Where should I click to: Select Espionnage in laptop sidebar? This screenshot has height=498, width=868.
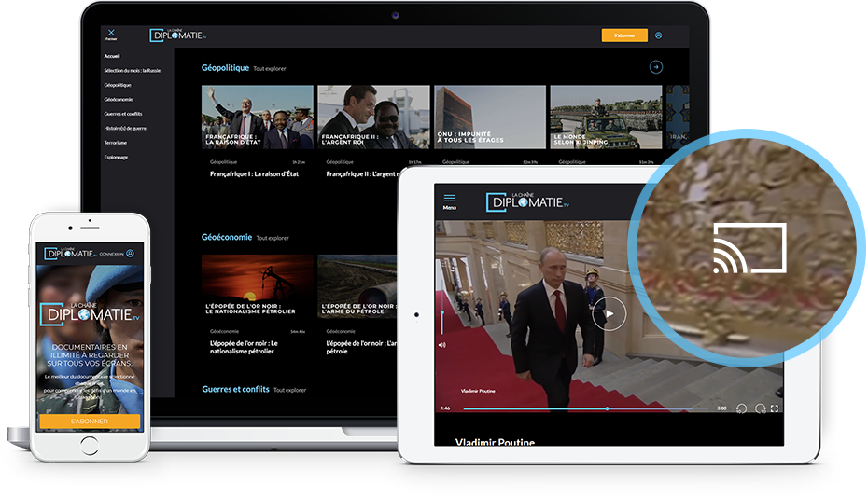(116, 158)
